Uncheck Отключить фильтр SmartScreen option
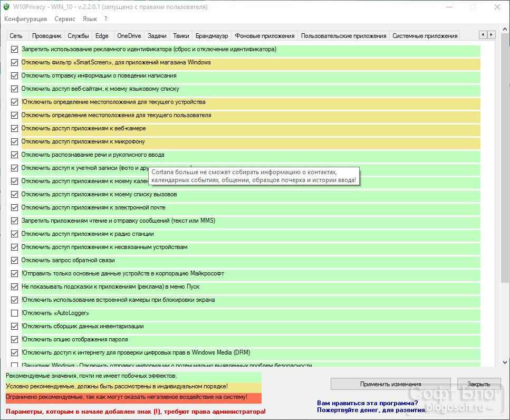The height and width of the screenshot is (420, 510). [x=14, y=62]
